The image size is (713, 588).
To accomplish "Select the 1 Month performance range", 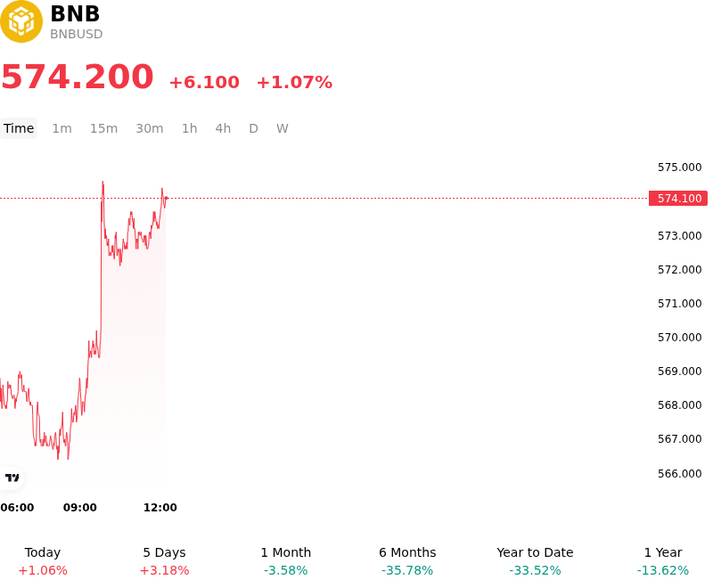I will click(x=285, y=561).
